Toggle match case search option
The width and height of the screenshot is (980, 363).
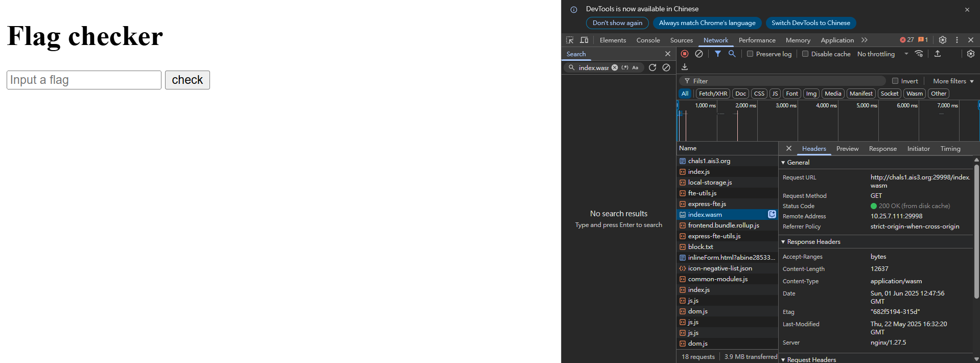click(x=635, y=67)
